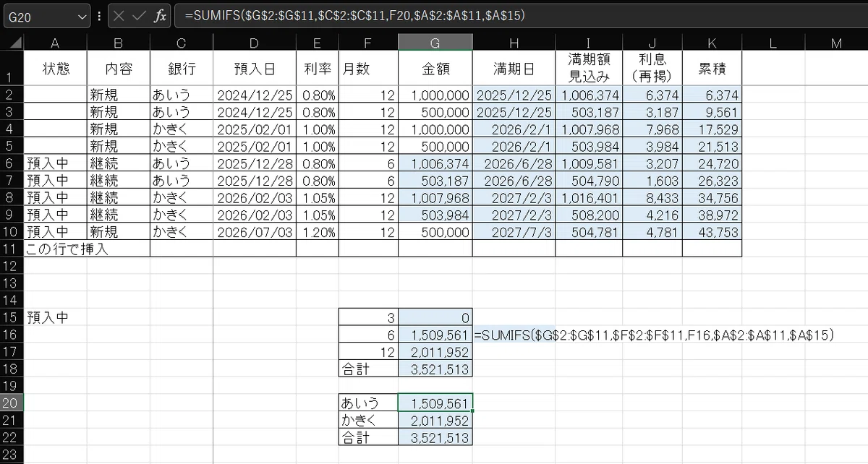The image size is (868, 464).
Task: Click the 2027/7/3 maturity date cell
Action: click(514, 232)
